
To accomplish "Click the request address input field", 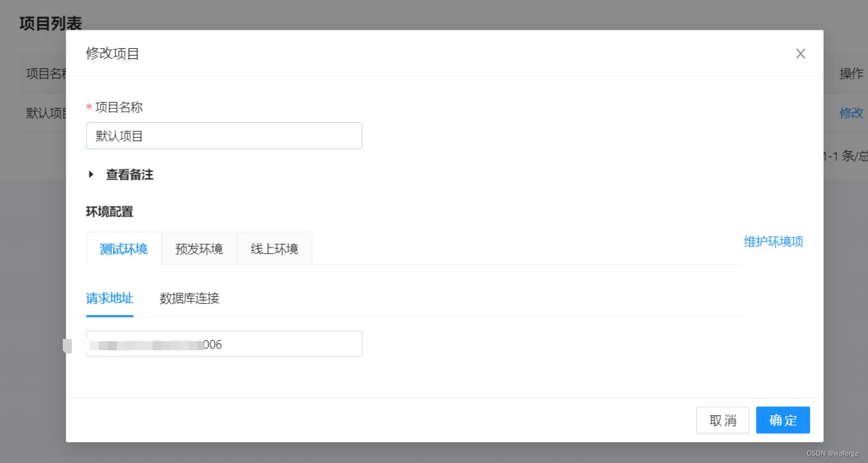I will tap(224, 343).
